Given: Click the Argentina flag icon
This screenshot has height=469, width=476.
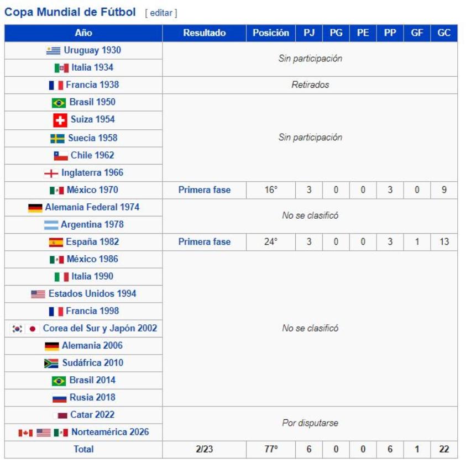Looking at the screenshot, I should (x=51, y=225).
